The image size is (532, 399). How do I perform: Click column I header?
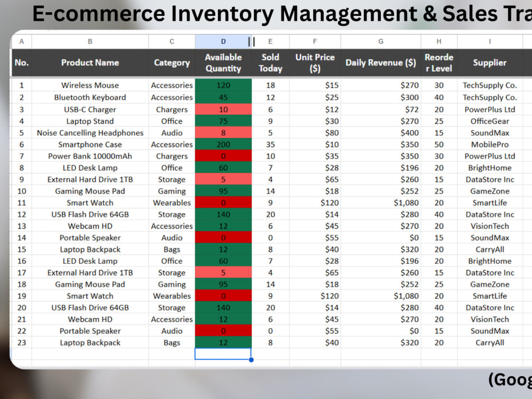[489, 41]
